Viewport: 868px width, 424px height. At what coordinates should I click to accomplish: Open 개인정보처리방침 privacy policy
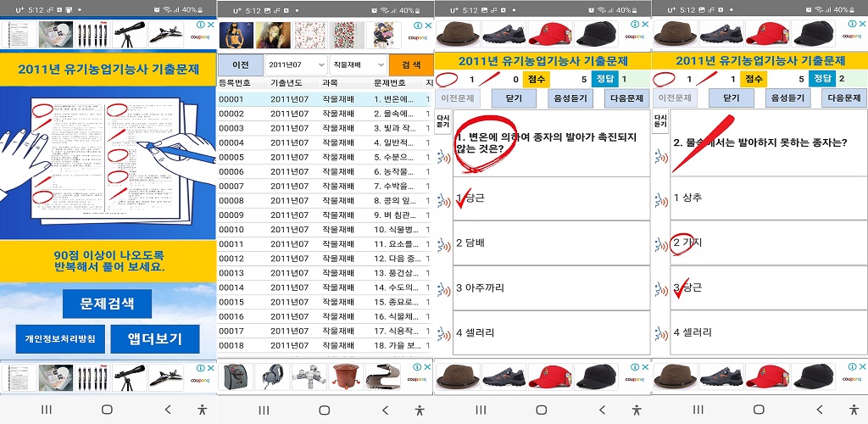59,339
